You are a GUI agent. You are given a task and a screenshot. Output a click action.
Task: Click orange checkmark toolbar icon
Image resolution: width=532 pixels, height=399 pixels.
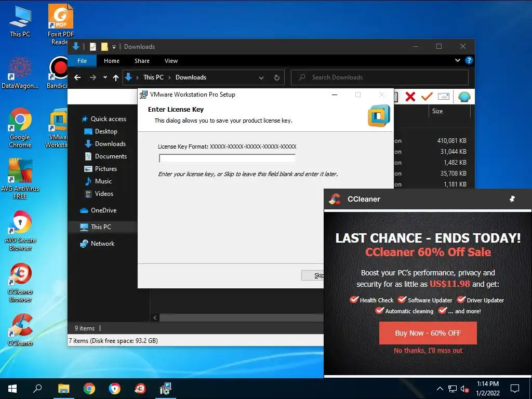tap(427, 97)
